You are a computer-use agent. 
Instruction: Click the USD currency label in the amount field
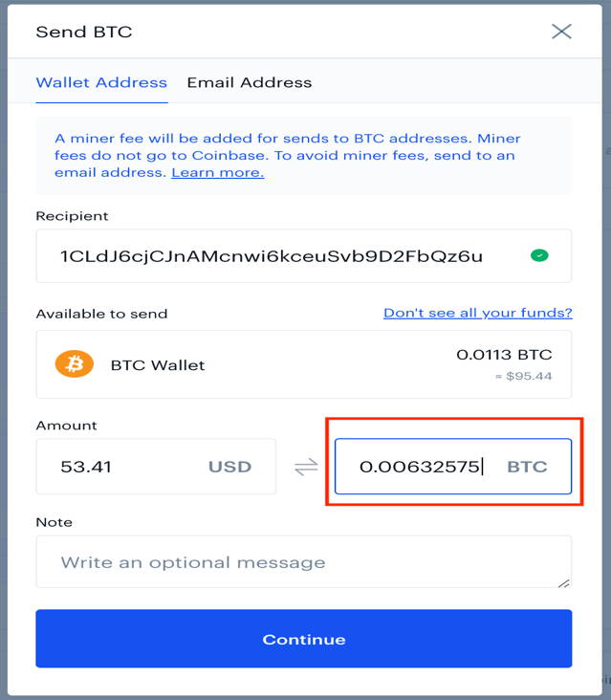point(229,467)
